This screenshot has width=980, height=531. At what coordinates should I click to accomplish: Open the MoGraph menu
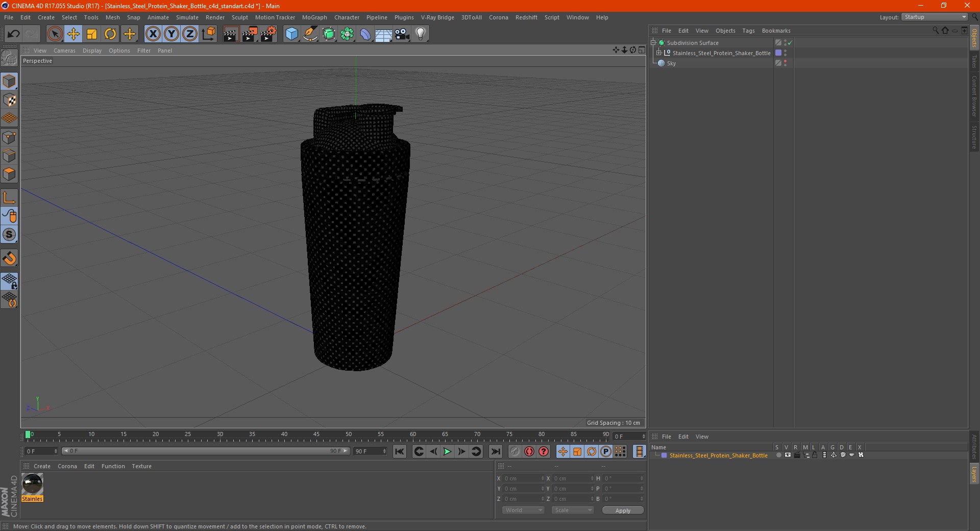(x=314, y=17)
